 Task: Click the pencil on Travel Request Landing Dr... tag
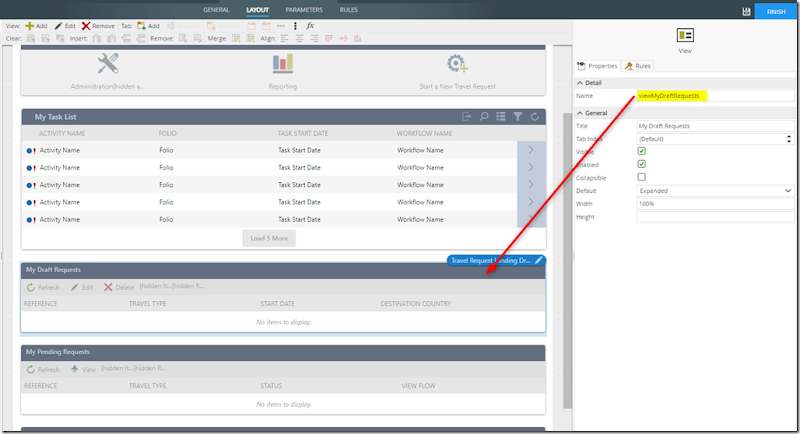point(538,261)
